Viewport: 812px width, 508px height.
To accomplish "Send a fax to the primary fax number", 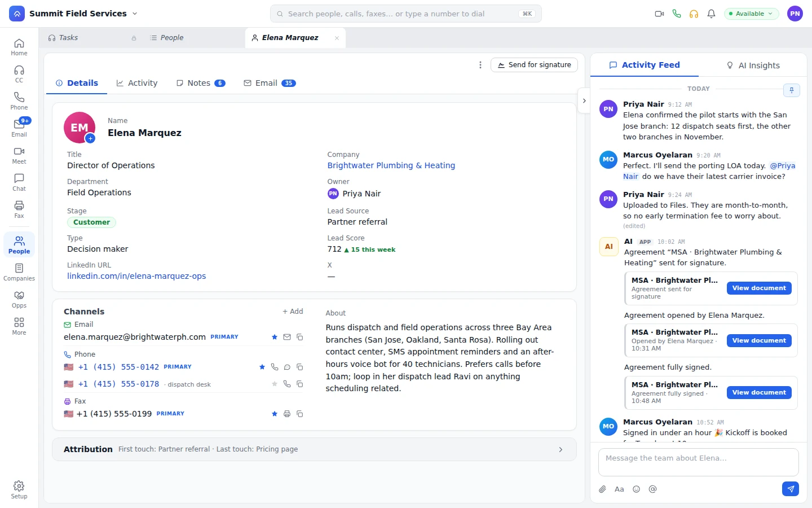I will [x=287, y=414].
